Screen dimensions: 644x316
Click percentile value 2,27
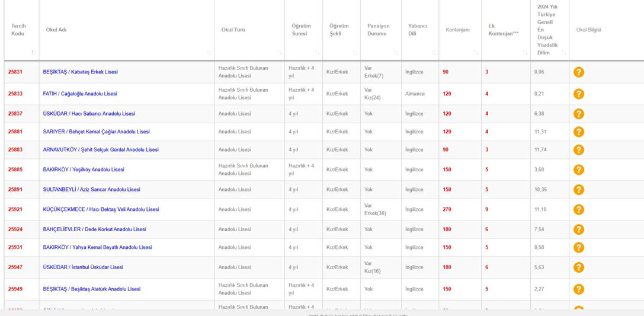click(x=539, y=289)
